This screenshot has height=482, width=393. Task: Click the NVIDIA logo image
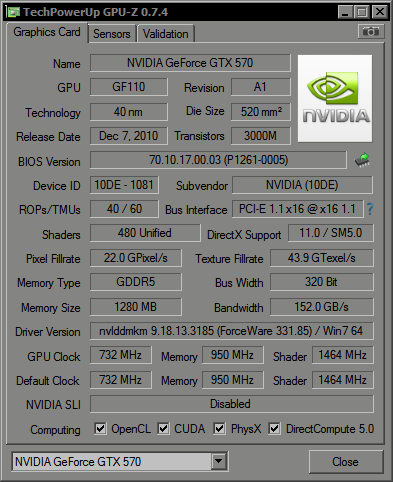335,99
